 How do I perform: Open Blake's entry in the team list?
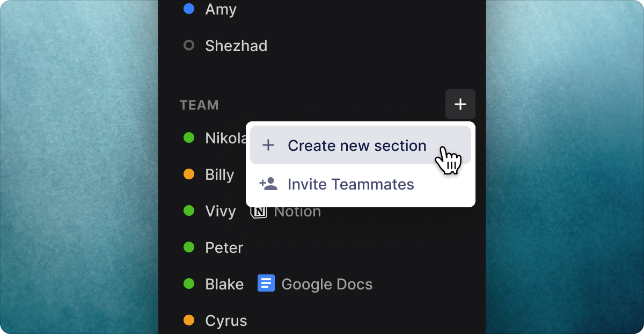pos(224,284)
